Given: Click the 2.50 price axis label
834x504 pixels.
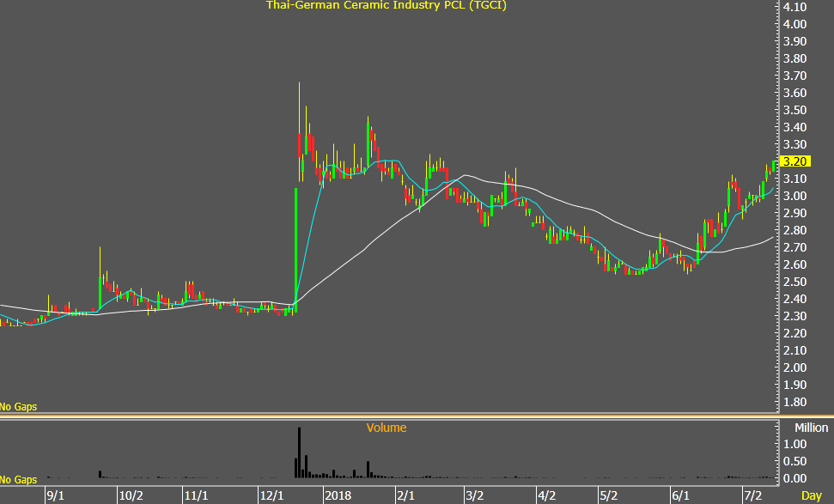Looking at the screenshot, I should (x=794, y=282).
